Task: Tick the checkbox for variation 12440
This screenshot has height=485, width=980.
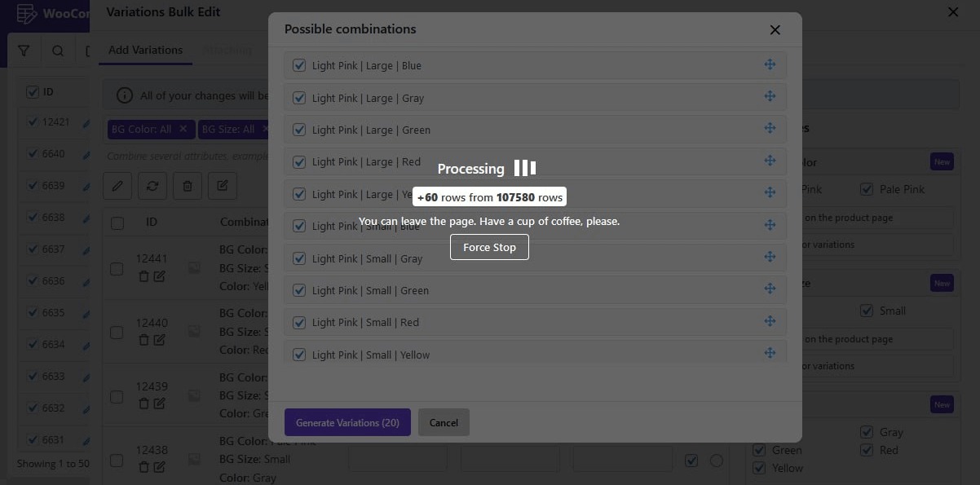Action: (x=117, y=333)
